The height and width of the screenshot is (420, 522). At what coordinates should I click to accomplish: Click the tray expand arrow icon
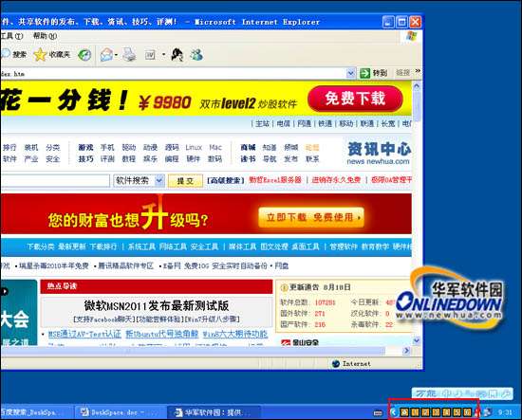pyautogui.click(x=394, y=412)
